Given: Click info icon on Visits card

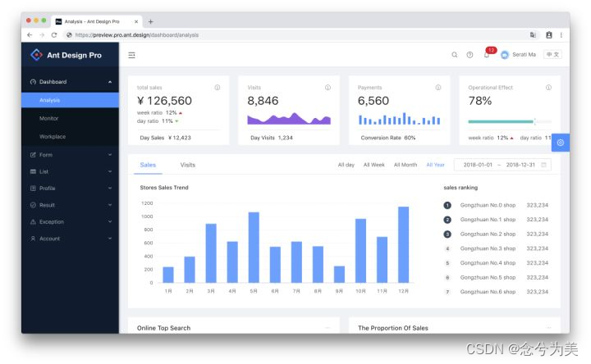Looking at the screenshot, I should point(328,88).
